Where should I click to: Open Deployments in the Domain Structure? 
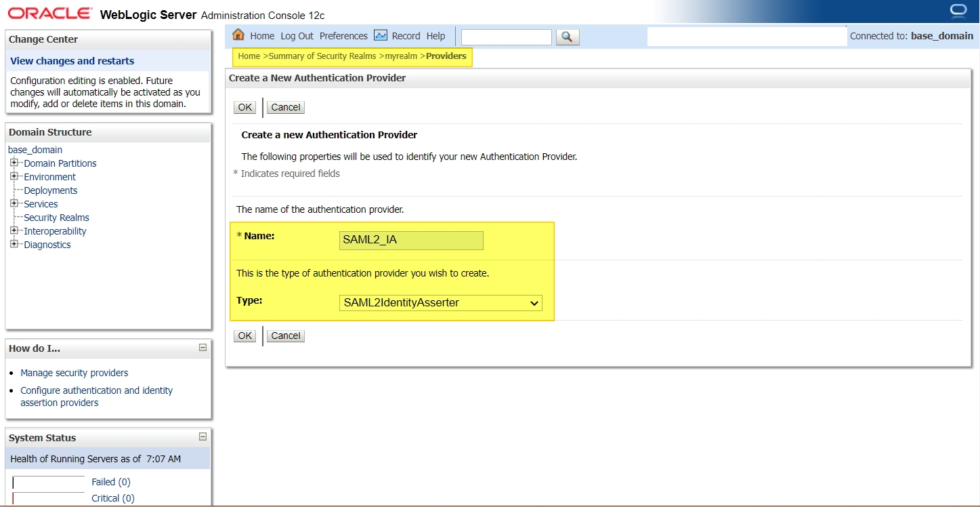51,190
